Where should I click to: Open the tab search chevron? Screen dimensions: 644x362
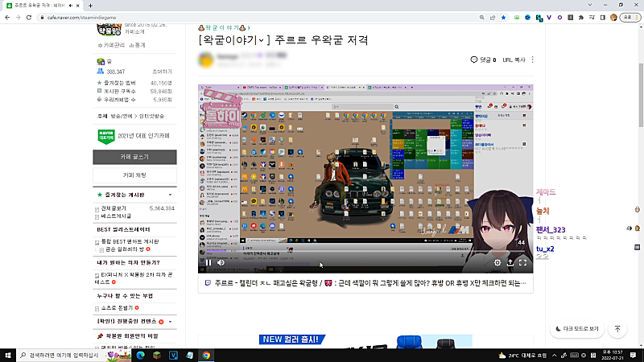pyautogui.click(x=590, y=6)
